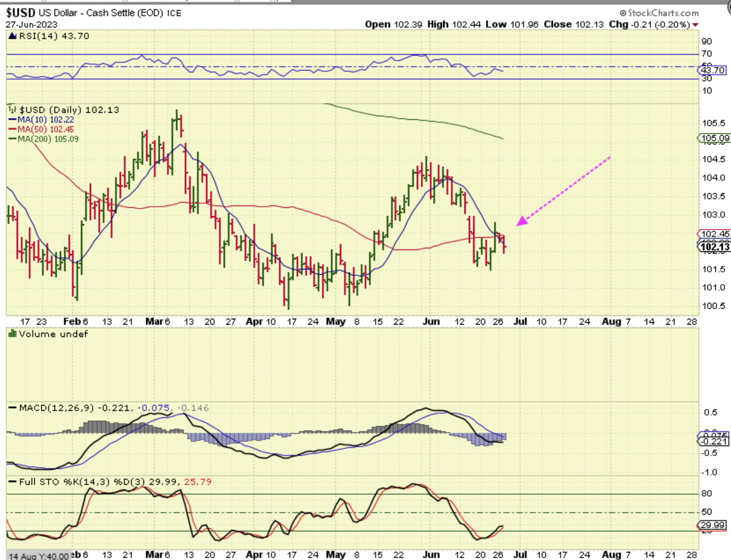Click the 101.0 price axis label

pos(713,287)
